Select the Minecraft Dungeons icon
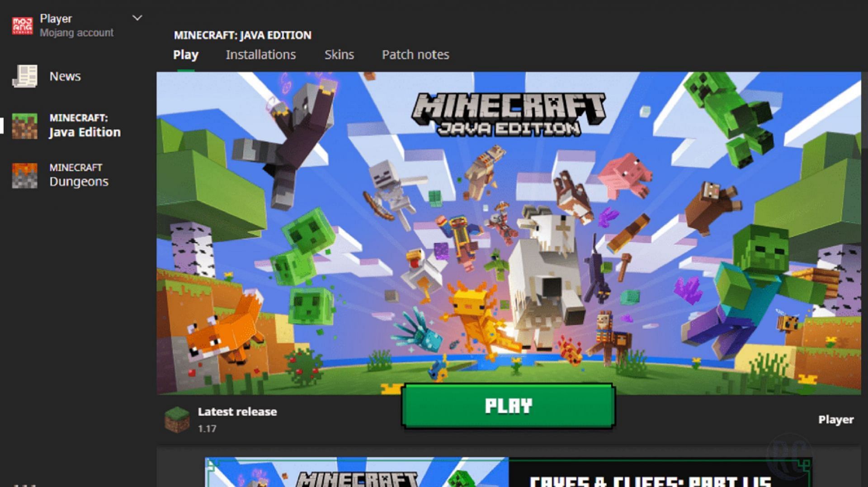The height and width of the screenshot is (487, 868). [24, 175]
